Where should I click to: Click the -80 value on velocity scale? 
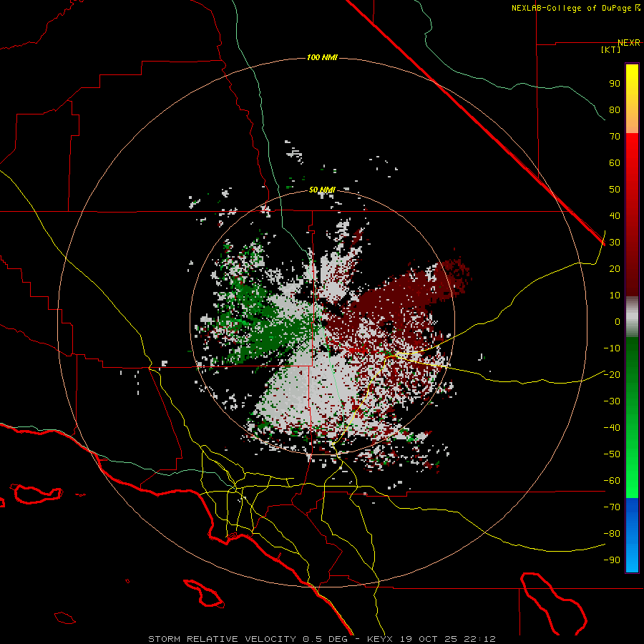(612, 534)
